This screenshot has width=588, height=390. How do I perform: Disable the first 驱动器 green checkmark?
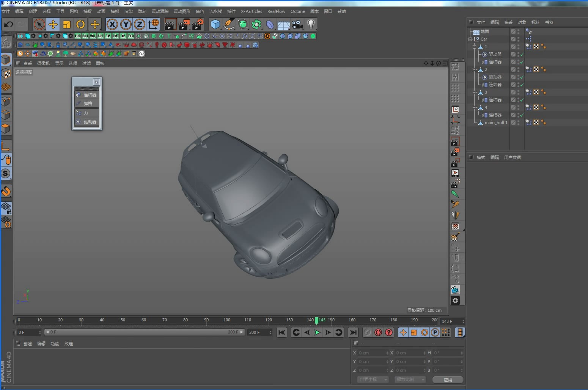click(522, 54)
